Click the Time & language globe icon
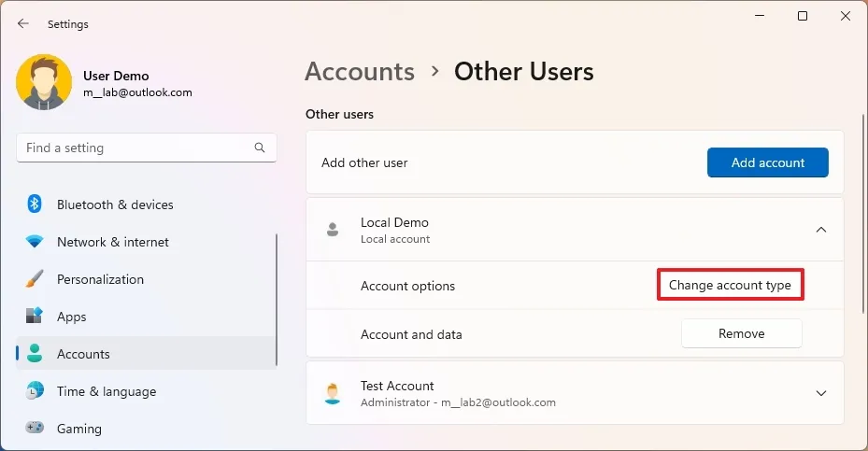 pos(35,391)
